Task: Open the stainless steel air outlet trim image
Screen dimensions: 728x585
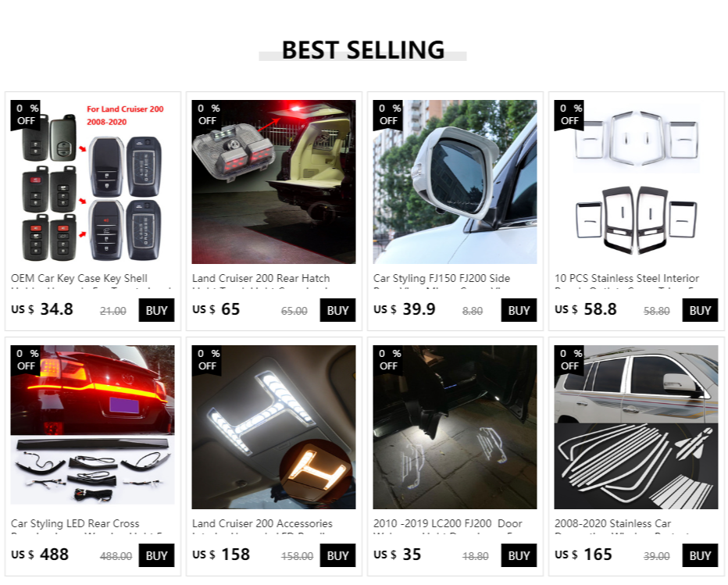Action: (x=636, y=181)
